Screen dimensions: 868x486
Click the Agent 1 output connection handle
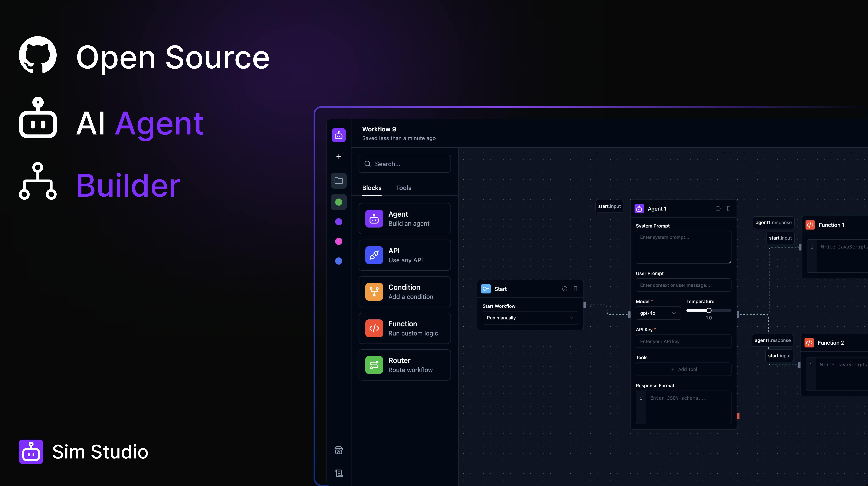[738, 314]
